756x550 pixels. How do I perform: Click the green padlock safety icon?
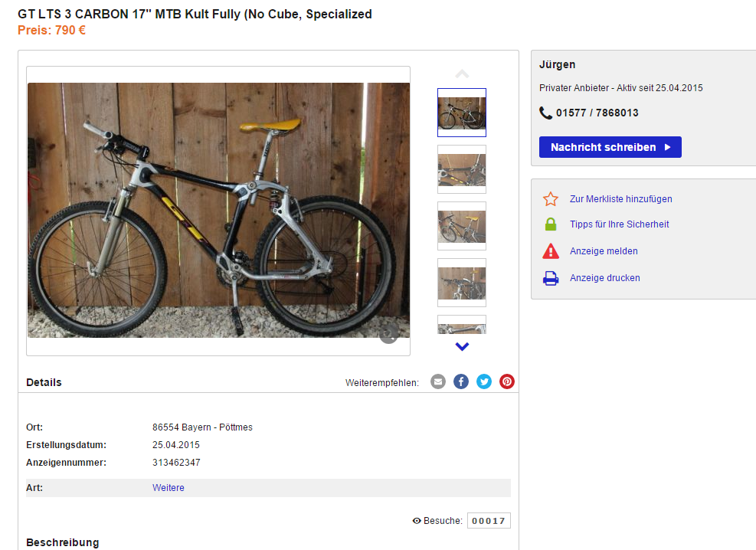click(x=551, y=224)
